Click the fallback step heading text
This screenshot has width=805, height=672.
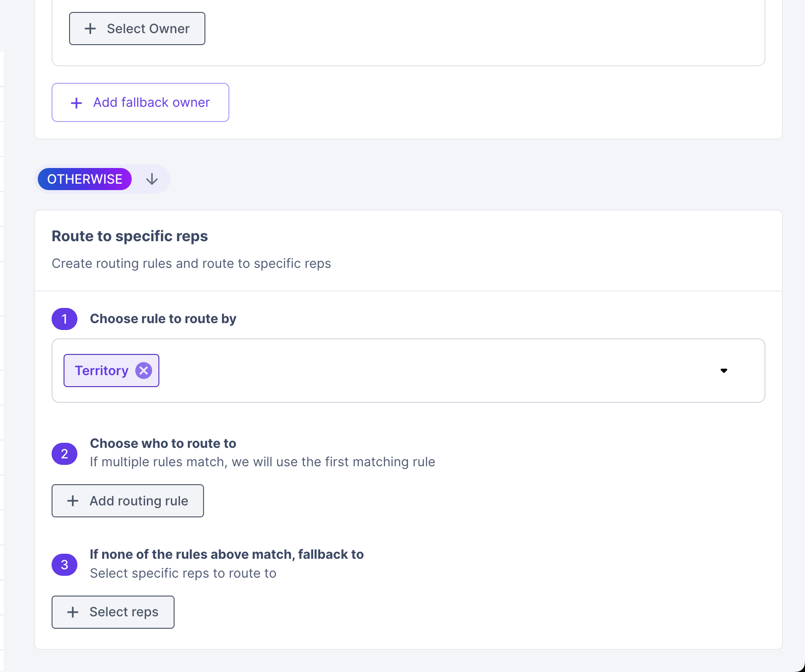click(227, 554)
